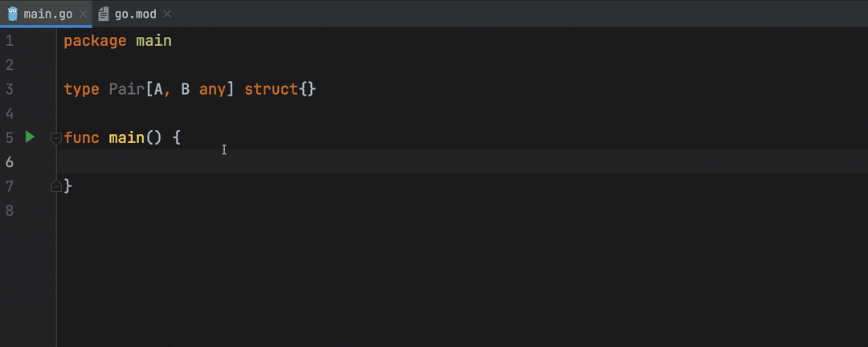Viewport: 868px width, 347px height.
Task: Select the main.go tab
Action: (48, 14)
